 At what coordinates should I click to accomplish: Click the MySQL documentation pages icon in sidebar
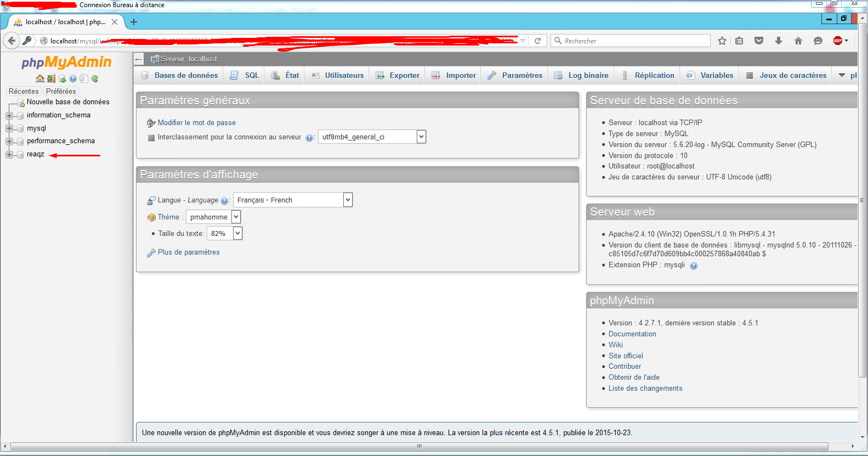click(84, 78)
